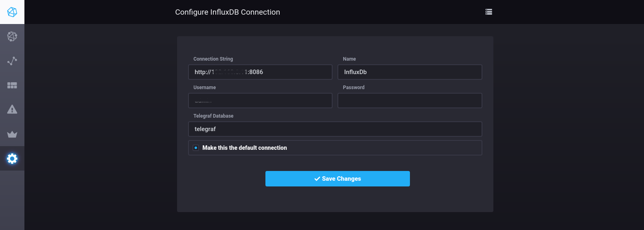Click the source indicator icon in the header
Viewport: 644px width, 230px height.
488,12
